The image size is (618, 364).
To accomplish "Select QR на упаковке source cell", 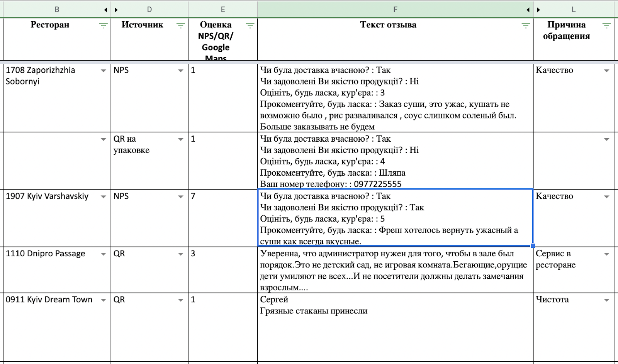I will [149, 161].
